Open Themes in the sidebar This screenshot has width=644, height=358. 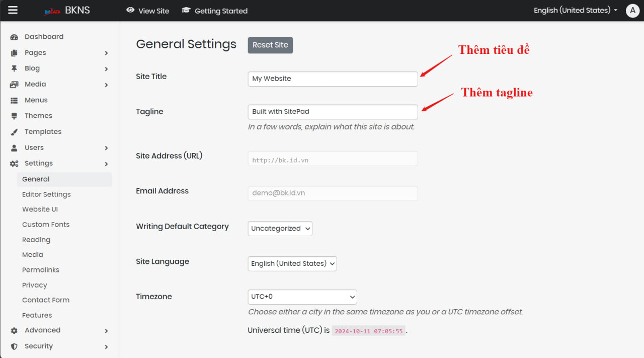point(38,116)
